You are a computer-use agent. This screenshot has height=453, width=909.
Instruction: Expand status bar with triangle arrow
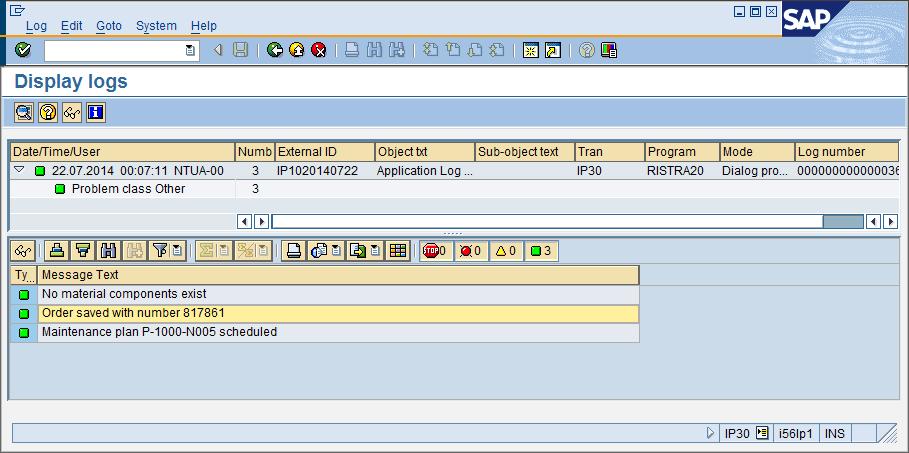pos(710,433)
